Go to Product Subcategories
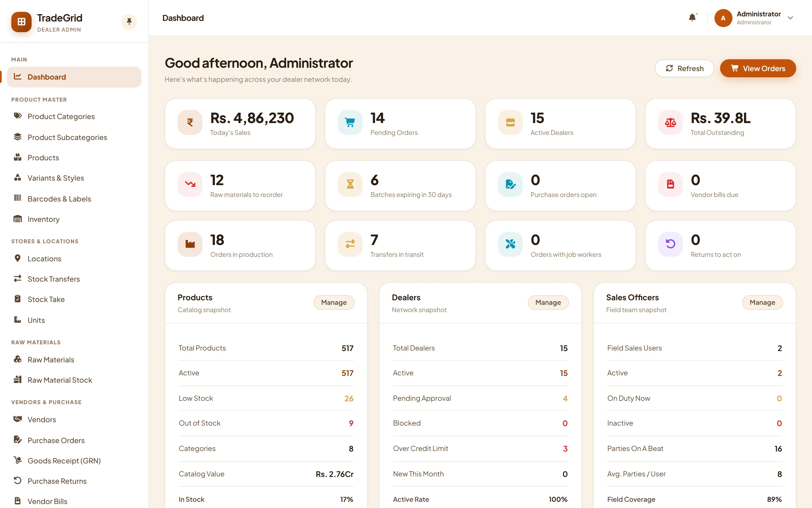812x508 pixels. pos(74,137)
